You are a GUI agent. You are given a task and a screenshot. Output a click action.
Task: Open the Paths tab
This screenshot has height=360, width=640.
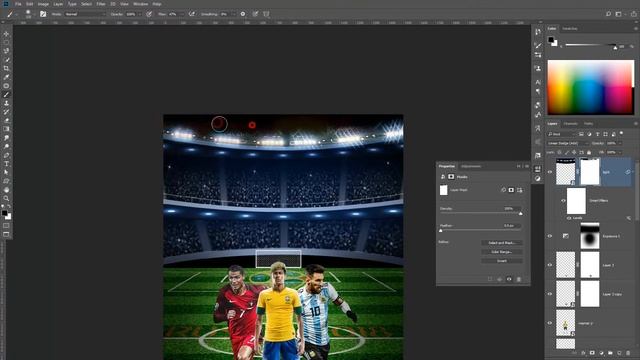tap(588, 123)
